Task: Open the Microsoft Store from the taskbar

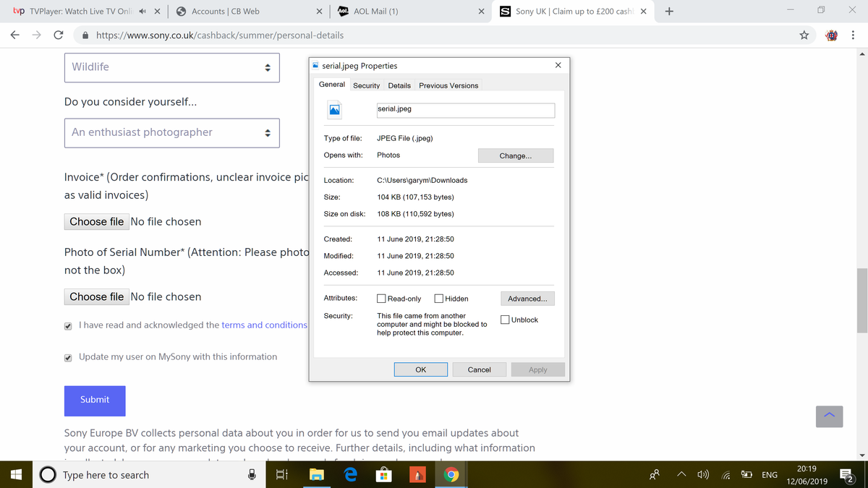Action: pos(383,474)
